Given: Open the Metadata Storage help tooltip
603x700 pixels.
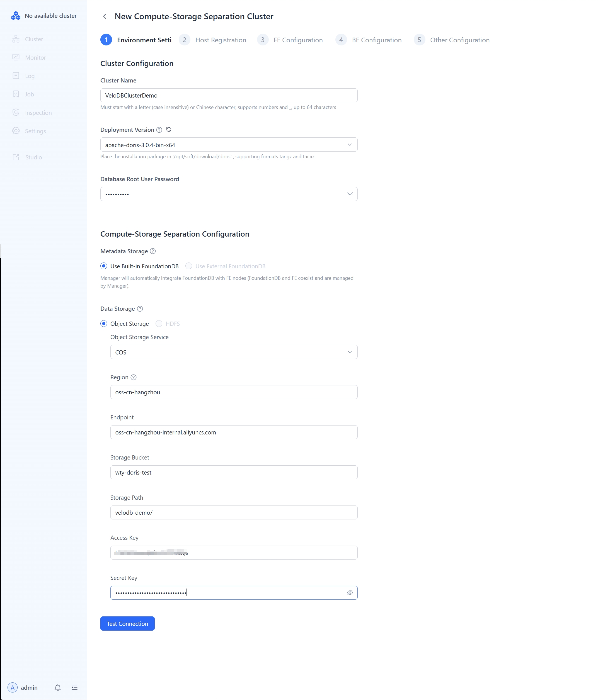Looking at the screenshot, I should (153, 251).
